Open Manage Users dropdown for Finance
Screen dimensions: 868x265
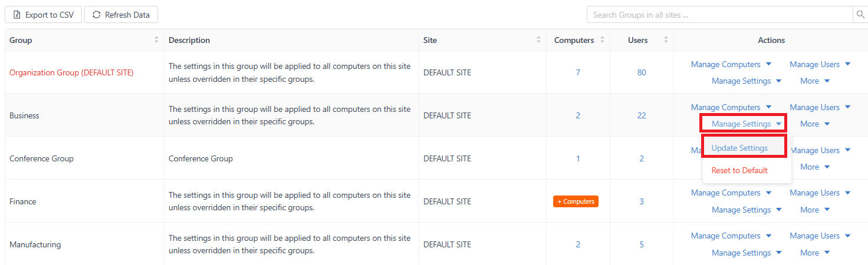tap(820, 193)
